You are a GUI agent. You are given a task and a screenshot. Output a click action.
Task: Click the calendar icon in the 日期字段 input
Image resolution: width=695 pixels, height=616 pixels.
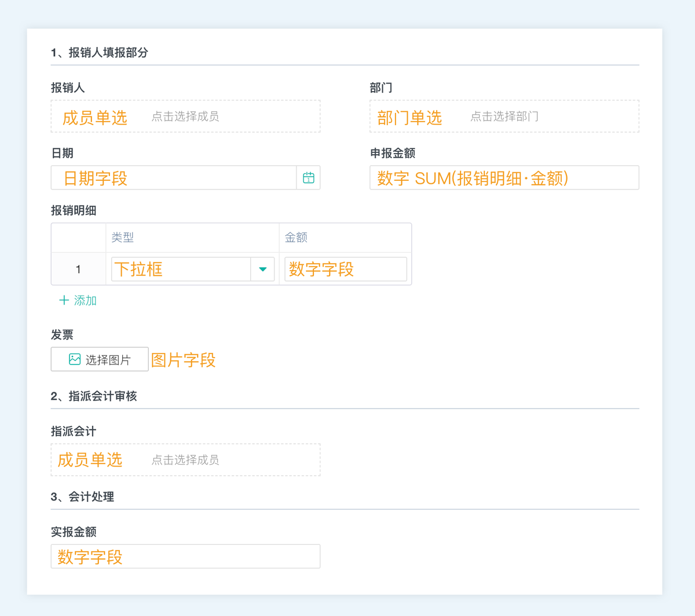(x=309, y=178)
